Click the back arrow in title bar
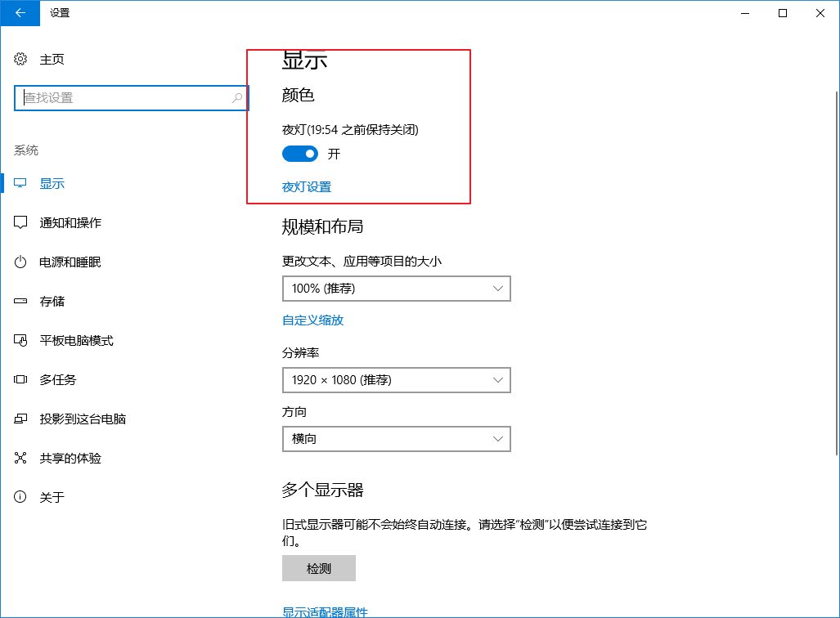The width and height of the screenshot is (840, 618). click(20, 13)
